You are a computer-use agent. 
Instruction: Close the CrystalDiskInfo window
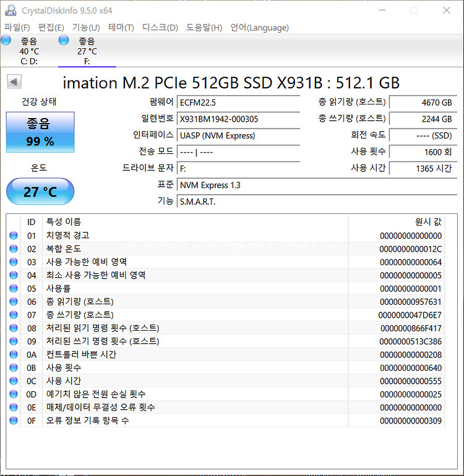click(447, 11)
